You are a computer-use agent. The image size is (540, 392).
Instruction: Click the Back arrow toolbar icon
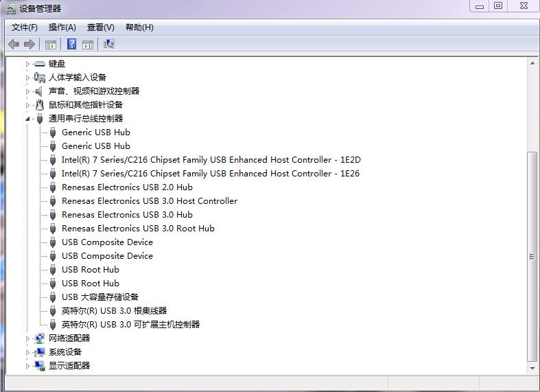click(x=14, y=45)
